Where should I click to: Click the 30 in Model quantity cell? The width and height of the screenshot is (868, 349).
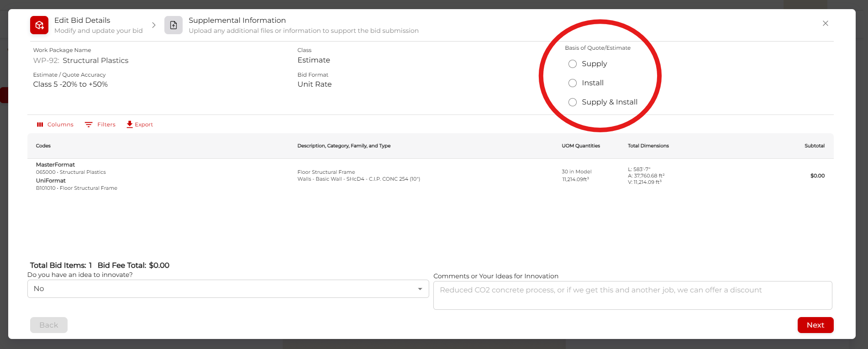click(577, 172)
